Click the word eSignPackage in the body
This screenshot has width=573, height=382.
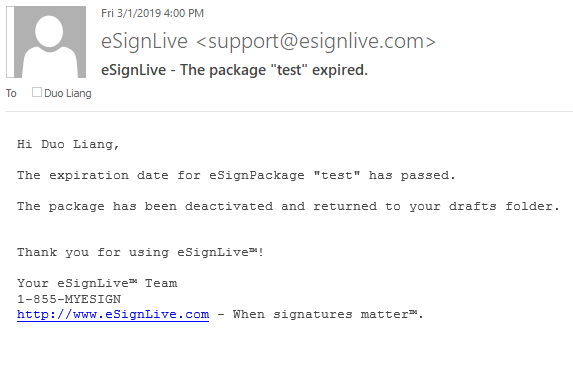point(257,176)
